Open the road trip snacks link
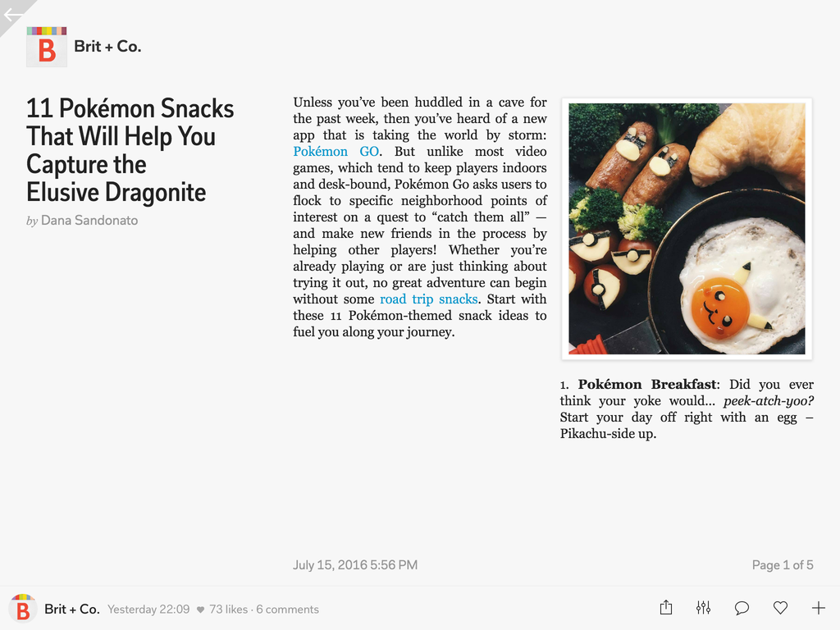 (428, 299)
